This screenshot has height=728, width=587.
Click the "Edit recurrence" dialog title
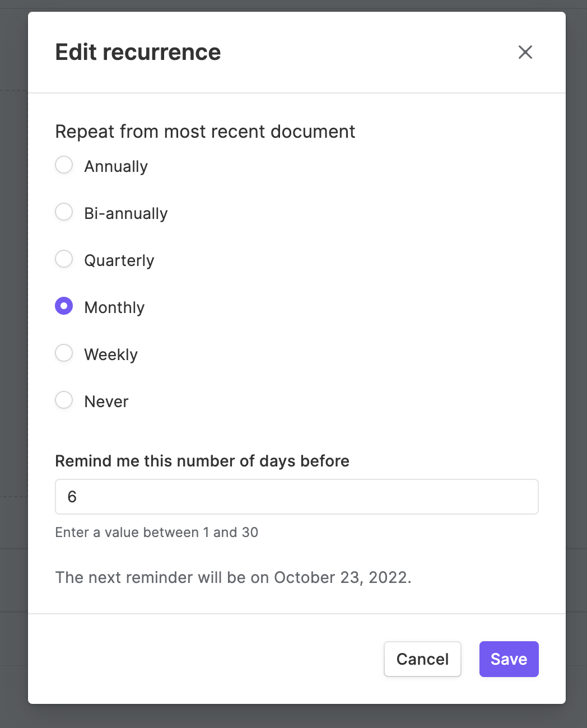tap(138, 52)
